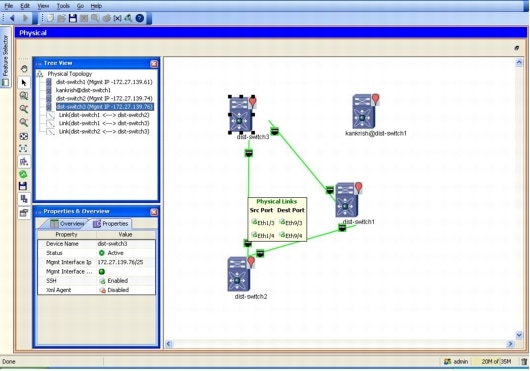Click the Find magnifier icon in top toolbar
Viewport: 530px width, 371px height.
coord(95,18)
